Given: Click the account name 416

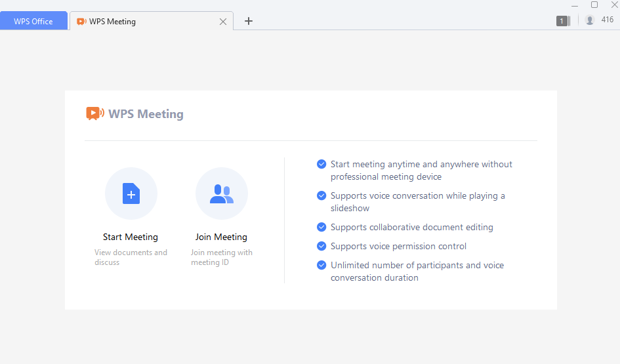Looking at the screenshot, I should click(x=608, y=20).
